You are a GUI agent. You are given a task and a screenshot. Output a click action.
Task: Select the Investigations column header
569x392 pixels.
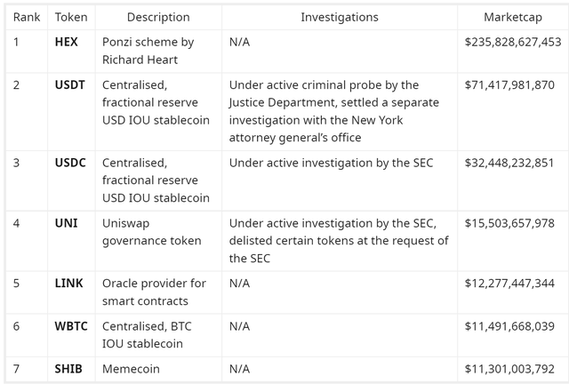point(340,17)
